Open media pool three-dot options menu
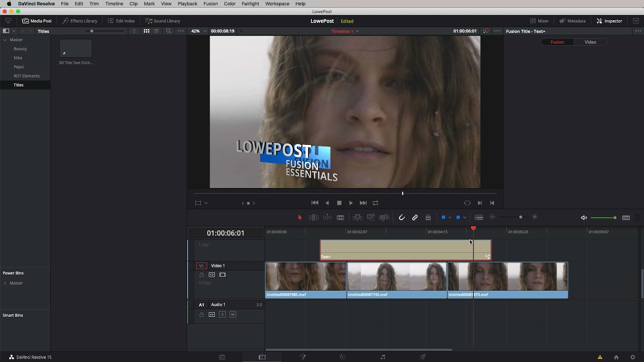 (x=181, y=31)
